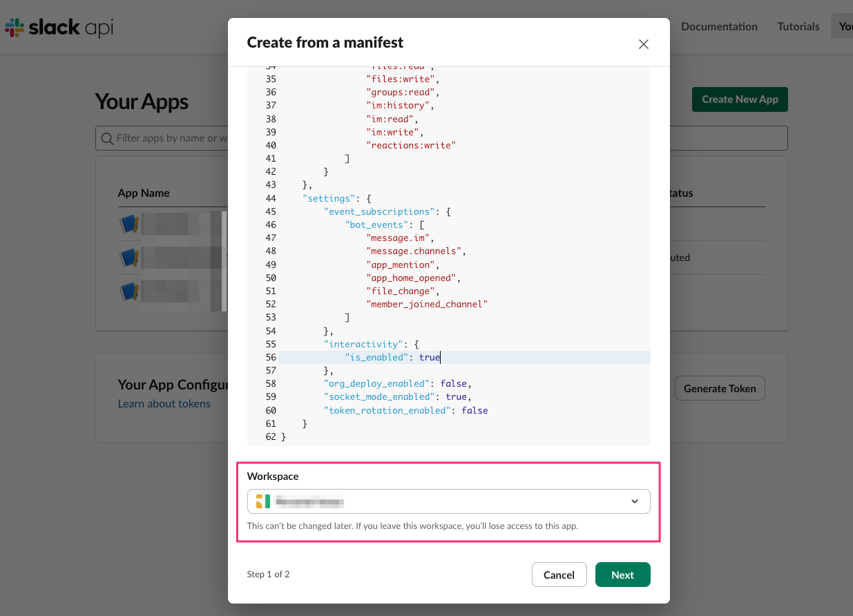853x616 pixels.
Task: Click the search magnifier icon in filter field
Action: click(x=107, y=138)
